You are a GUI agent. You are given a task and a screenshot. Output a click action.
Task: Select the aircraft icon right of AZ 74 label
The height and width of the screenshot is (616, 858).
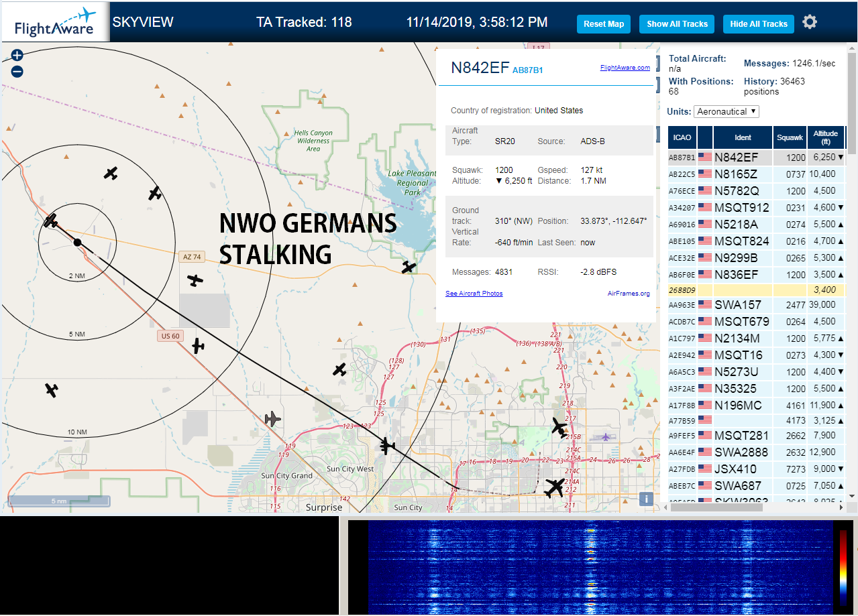coord(195,280)
